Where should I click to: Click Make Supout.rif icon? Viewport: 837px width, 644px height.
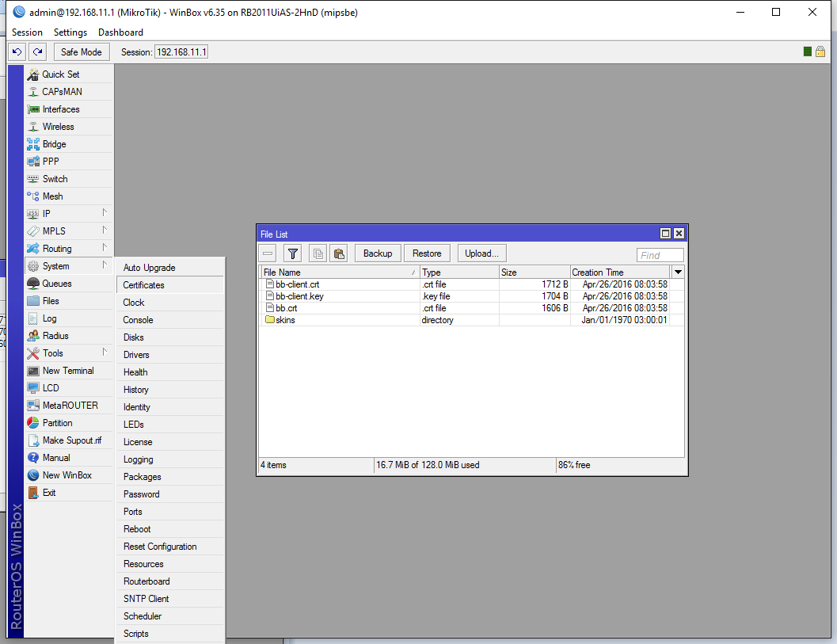[x=33, y=440]
